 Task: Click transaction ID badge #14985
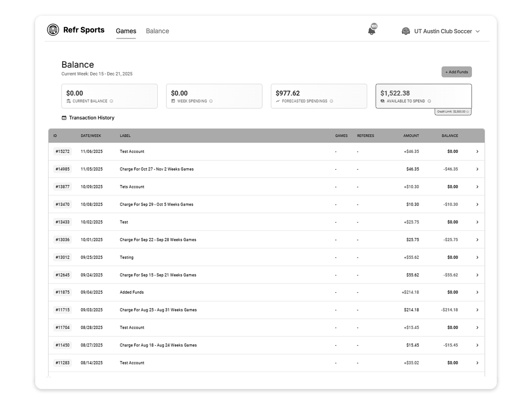click(63, 169)
